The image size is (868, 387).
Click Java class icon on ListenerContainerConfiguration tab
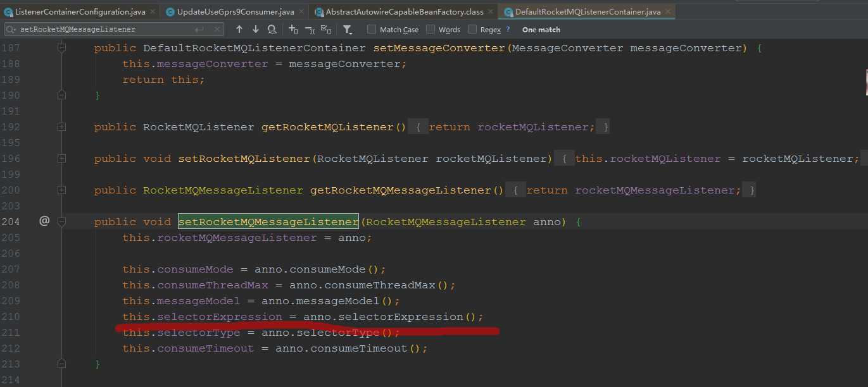pyautogui.click(x=8, y=12)
